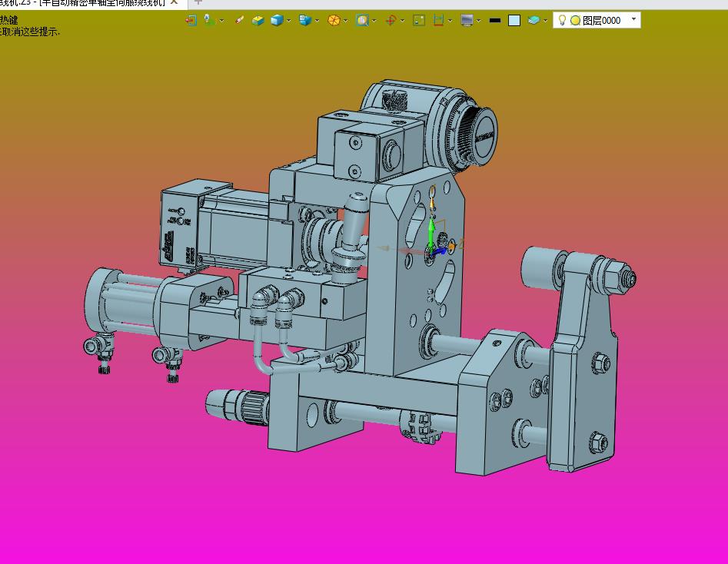Image resolution: width=728 pixels, height=564 pixels.
Task: Click the blue cube view-orientation icon
Action: pos(305,21)
